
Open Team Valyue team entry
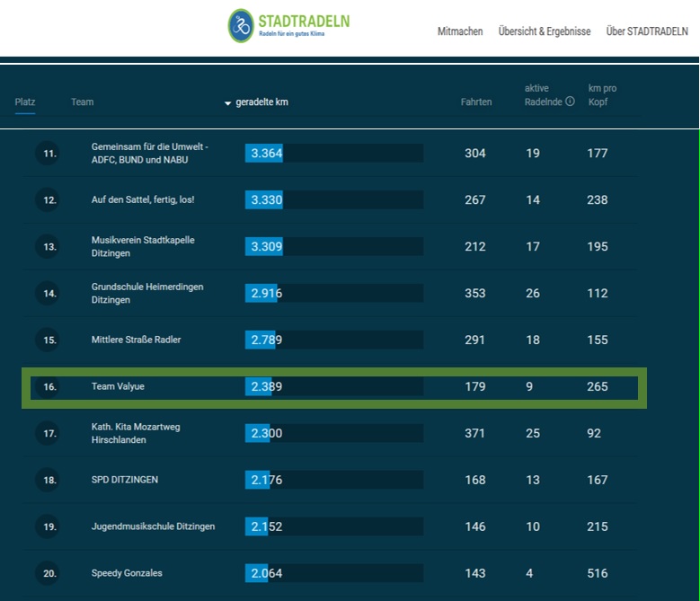(x=118, y=387)
